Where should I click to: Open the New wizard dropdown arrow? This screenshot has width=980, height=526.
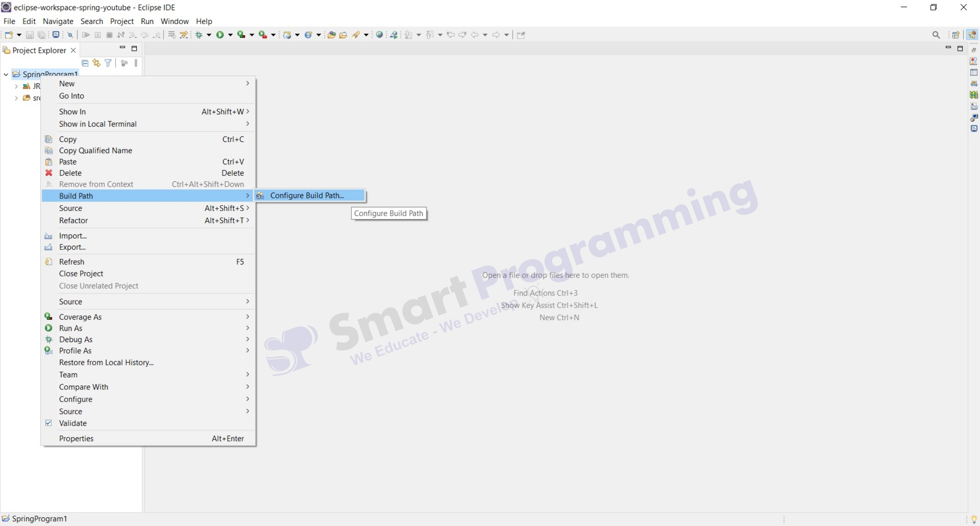(x=19, y=35)
